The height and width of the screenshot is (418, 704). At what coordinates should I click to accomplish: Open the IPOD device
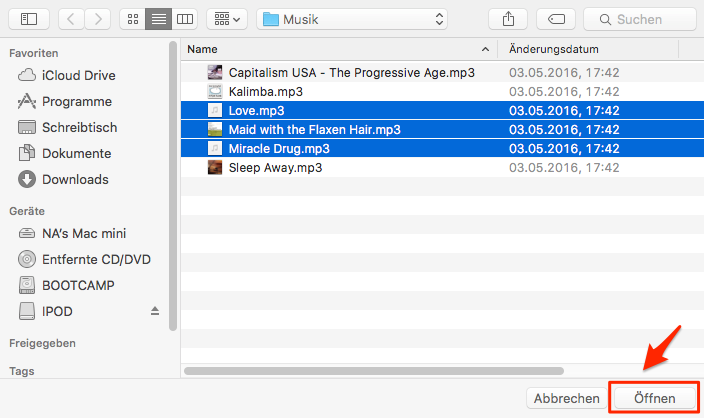click(x=57, y=312)
